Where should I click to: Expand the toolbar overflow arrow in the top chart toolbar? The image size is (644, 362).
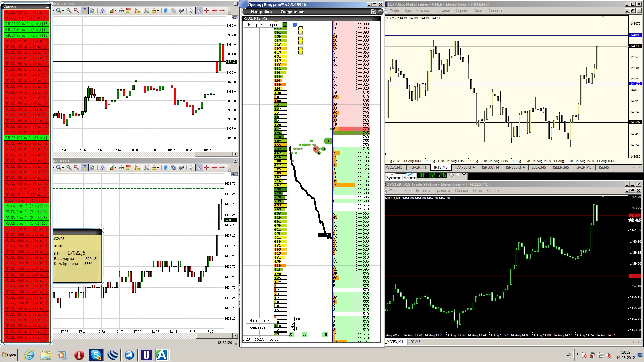[229, 13]
